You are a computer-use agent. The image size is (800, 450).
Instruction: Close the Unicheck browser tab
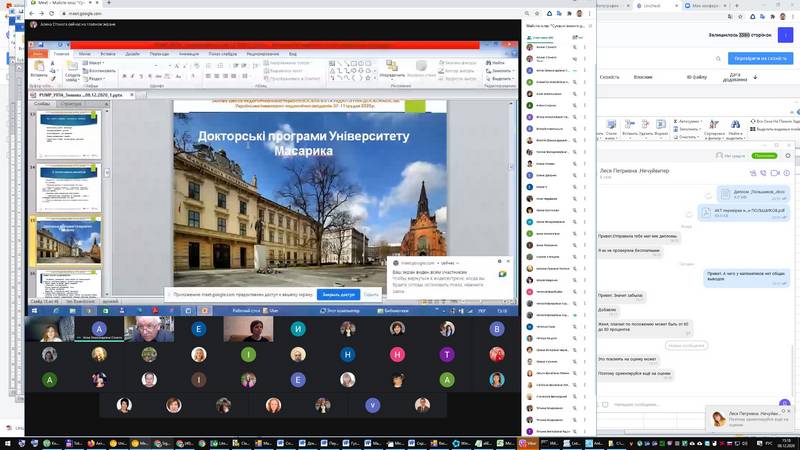[x=677, y=6]
